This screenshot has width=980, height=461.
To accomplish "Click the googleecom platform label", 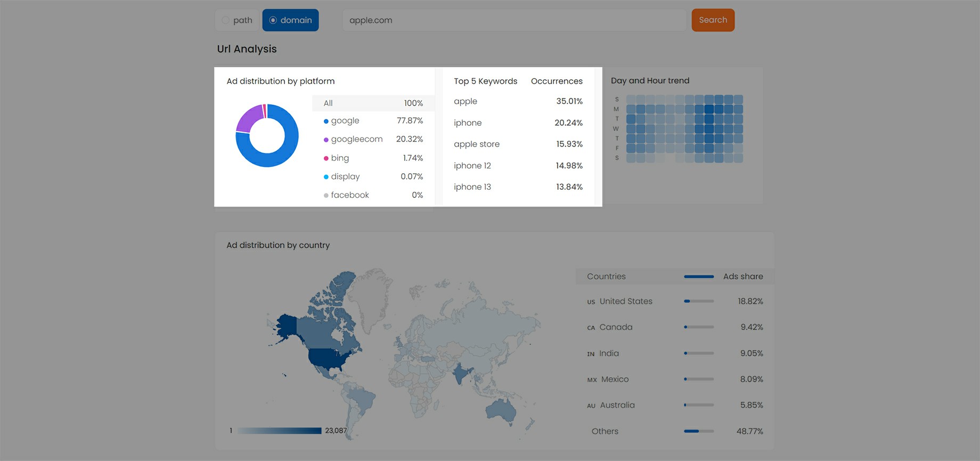I will [357, 139].
